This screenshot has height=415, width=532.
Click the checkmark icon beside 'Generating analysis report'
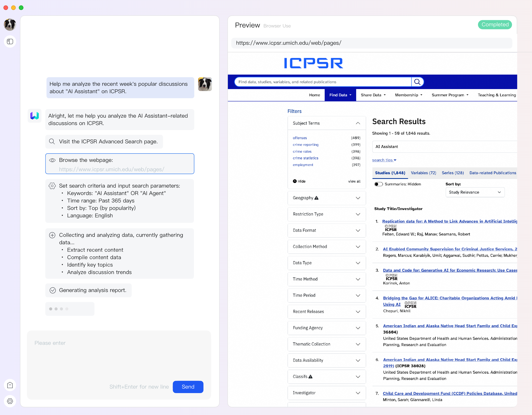52,290
